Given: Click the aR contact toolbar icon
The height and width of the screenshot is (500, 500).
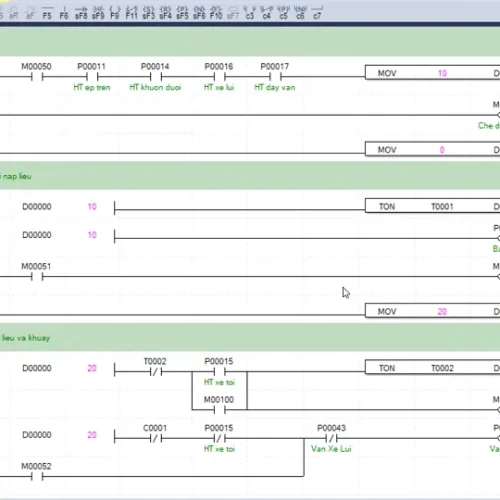Looking at the screenshot, I should tap(14, 12).
